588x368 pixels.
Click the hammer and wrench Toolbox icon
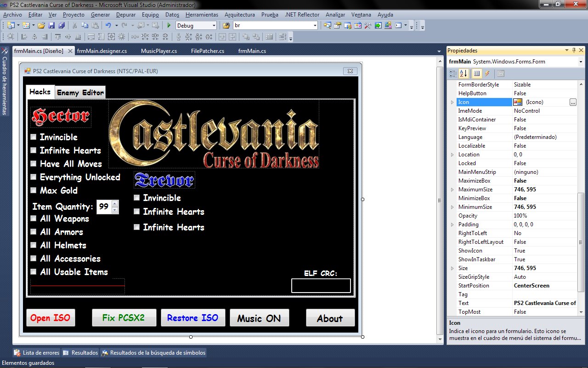(x=367, y=26)
